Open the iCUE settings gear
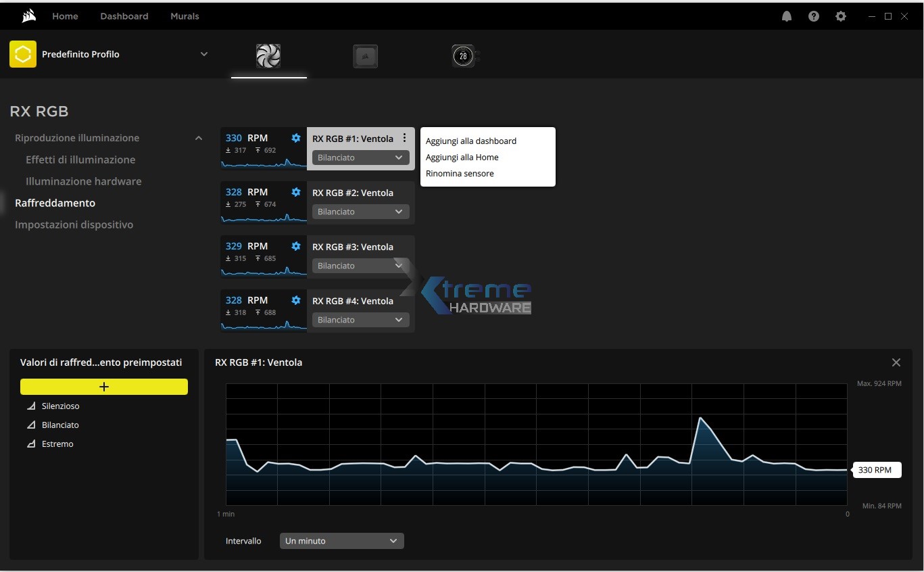This screenshot has width=924, height=572. click(841, 16)
